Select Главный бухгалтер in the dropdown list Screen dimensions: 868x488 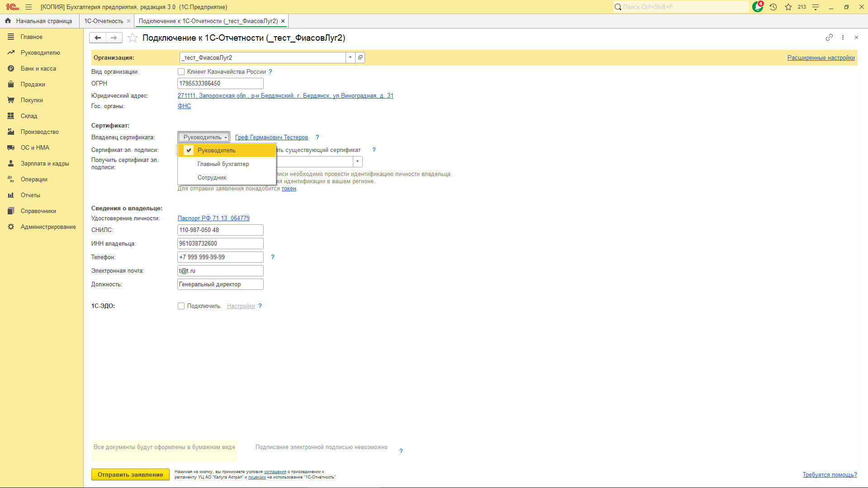pos(227,164)
